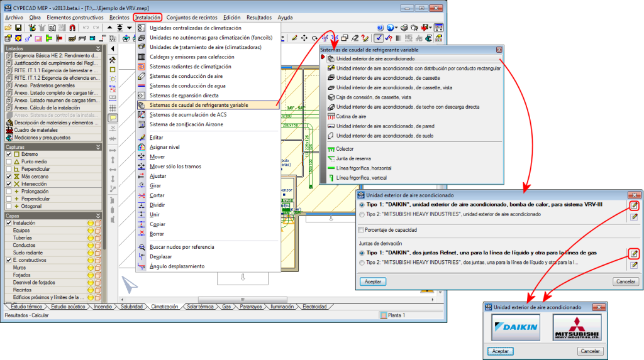The height and width of the screenshot is (360, 644).
Task: Open the Archivo menu
Action: (x=14, y=18)
